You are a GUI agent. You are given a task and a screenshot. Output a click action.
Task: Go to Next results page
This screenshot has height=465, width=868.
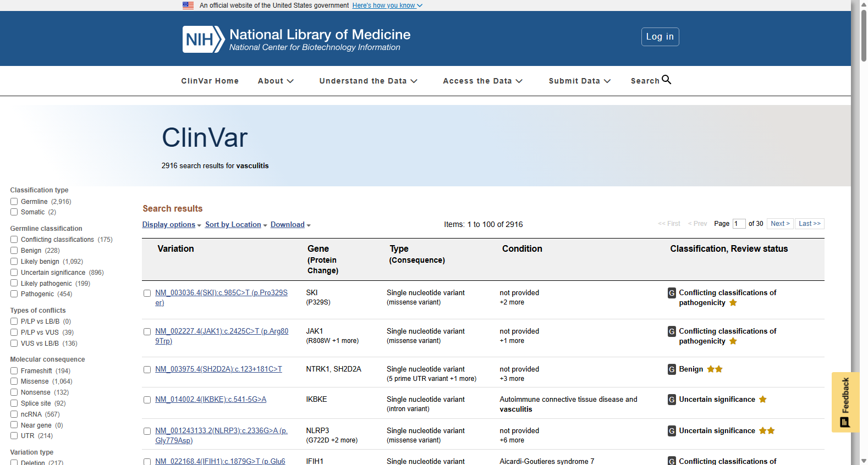[x=780, y=224]
